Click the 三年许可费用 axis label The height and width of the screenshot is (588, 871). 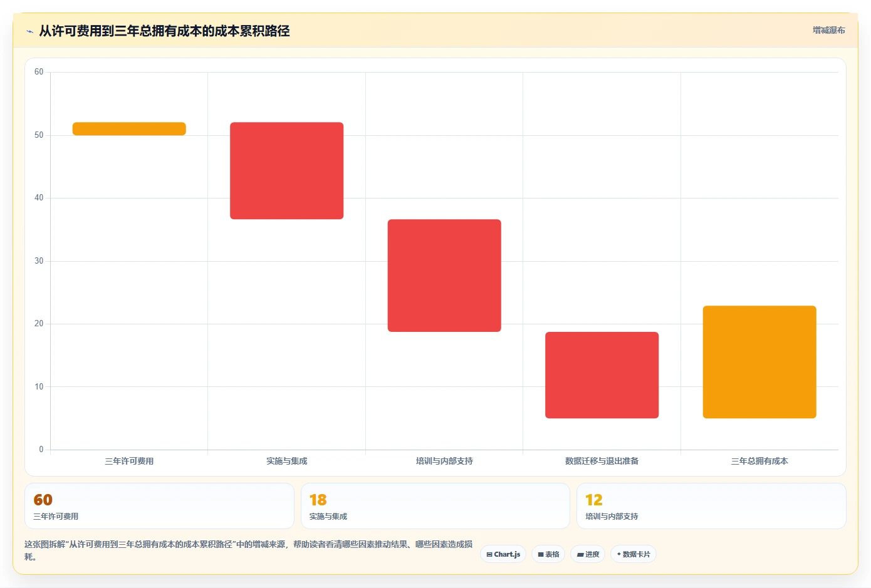129,461
